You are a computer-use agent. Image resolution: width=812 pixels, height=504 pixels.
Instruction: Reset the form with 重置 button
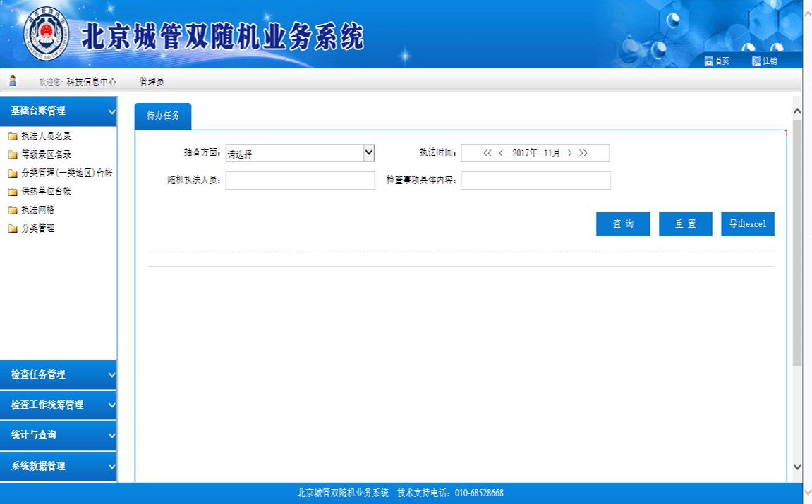pos(685,224)
